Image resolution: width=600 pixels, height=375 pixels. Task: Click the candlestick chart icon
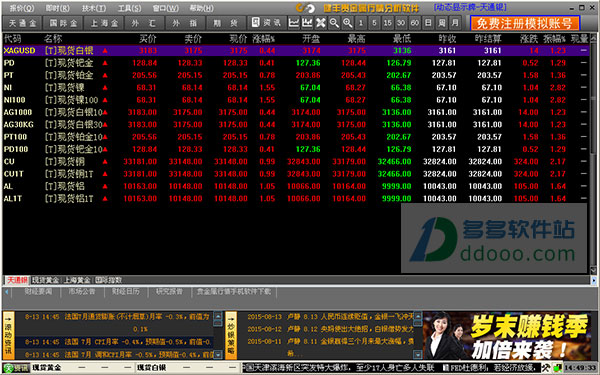click(307, 23)
